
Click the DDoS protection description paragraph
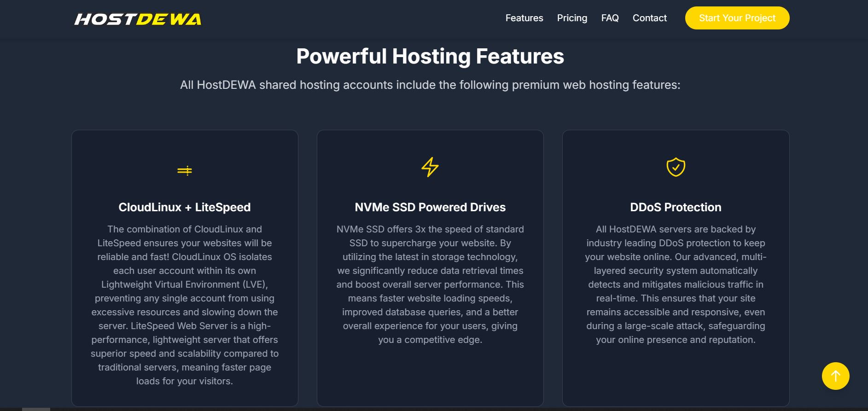(676, 284)
